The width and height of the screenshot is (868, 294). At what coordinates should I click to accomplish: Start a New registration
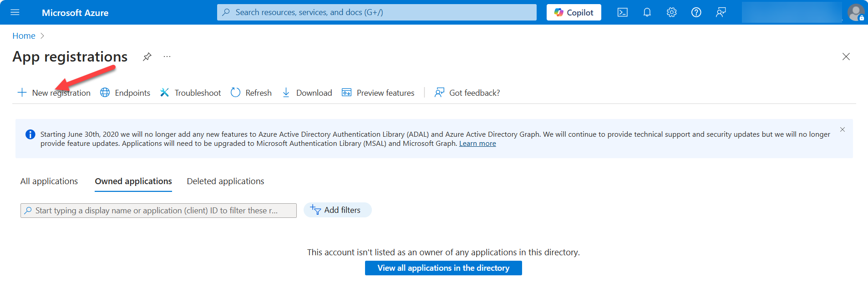[54, 93]
